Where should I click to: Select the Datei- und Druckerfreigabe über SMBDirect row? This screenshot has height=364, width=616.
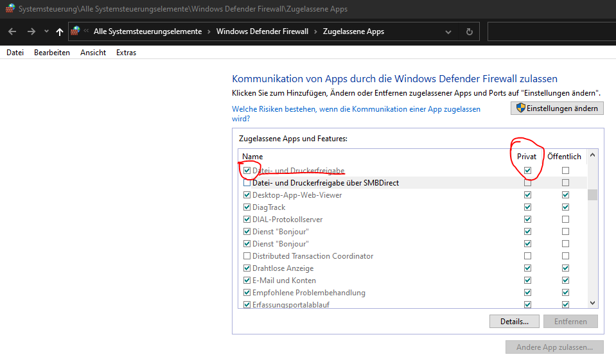(412, 182)
